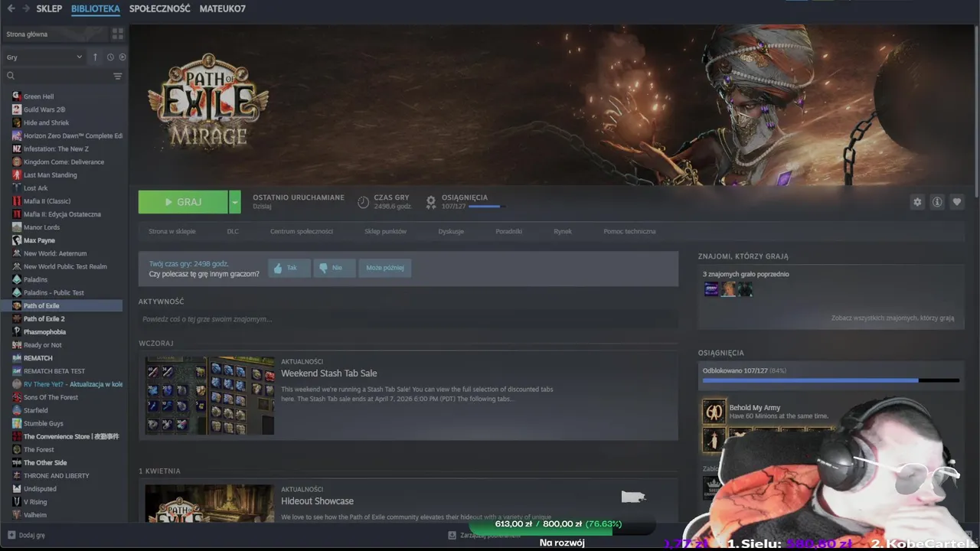The width and height of the screenshot is (980, 551).
Task: Click the ready-to-play filter icon
Action: click(x=122, y=57)
